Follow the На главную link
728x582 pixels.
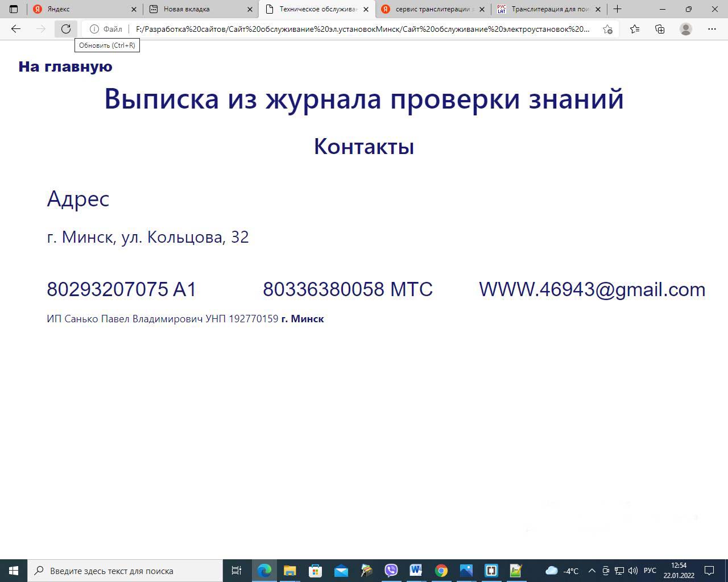65,66
